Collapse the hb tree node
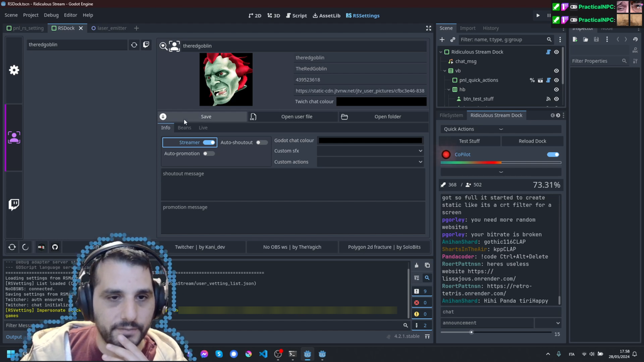The image size is (644, 362). click(449, 89)
